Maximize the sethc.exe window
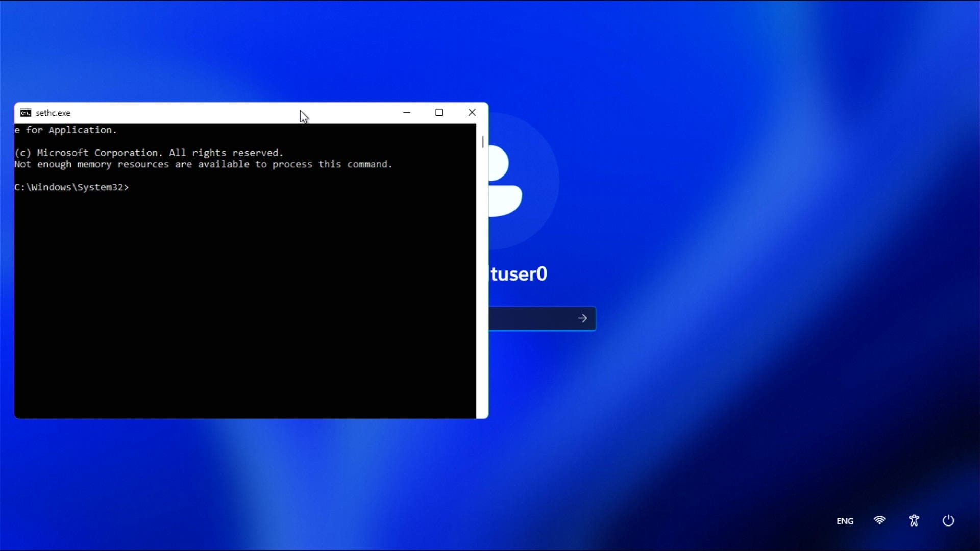This screenshot has width=980, height=551. (439, 113)
